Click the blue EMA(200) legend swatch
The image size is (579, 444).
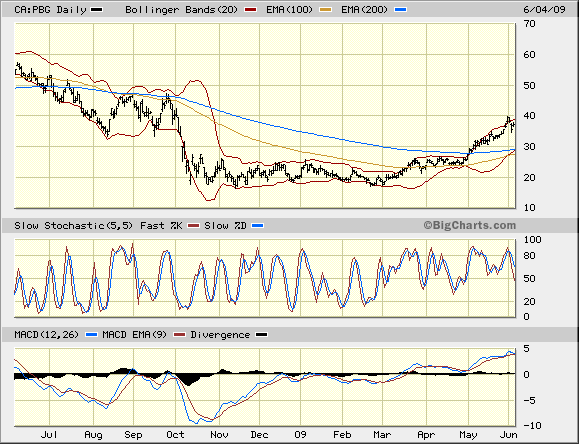[401, 10]
